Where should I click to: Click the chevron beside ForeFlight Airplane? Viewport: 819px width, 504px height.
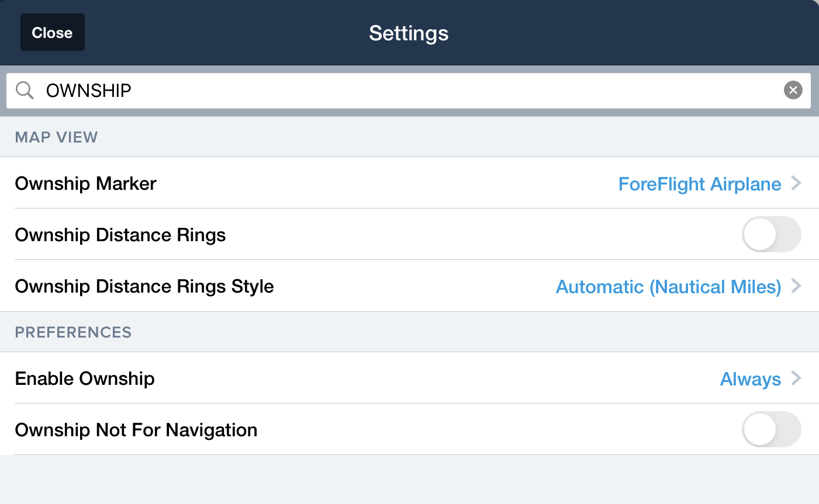[x=796, y=183]
